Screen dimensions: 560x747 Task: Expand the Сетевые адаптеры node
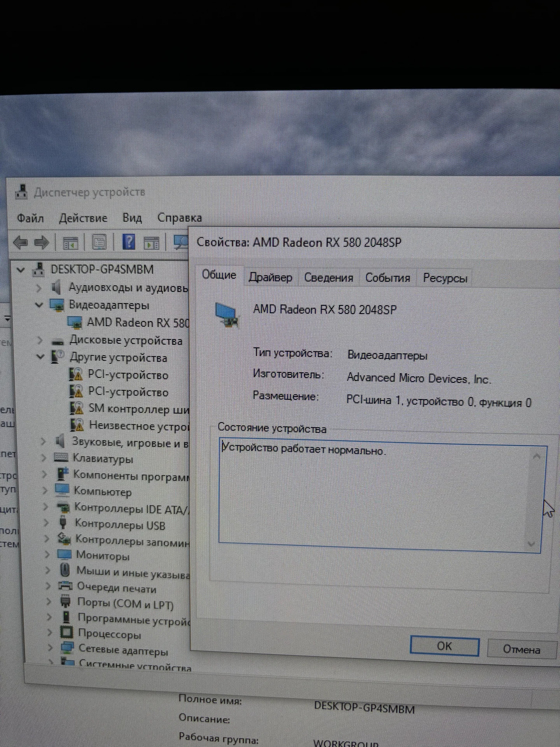click(x=50, y=648)
